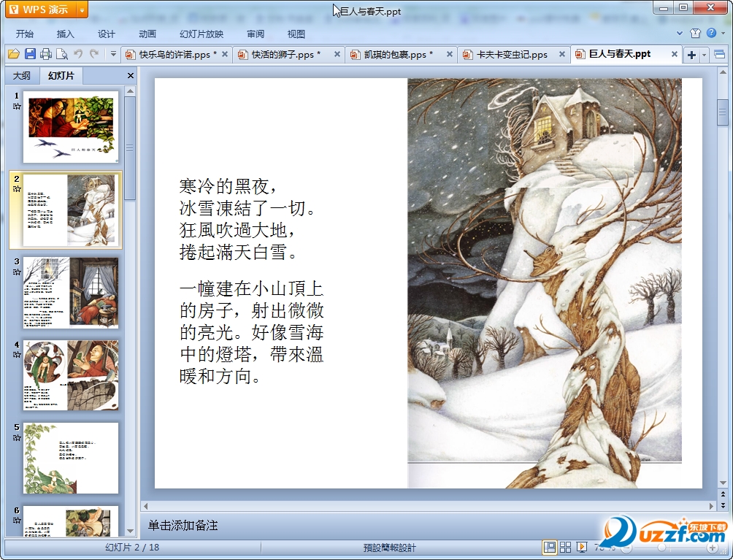Open file with the folder icon

[14, 54]
